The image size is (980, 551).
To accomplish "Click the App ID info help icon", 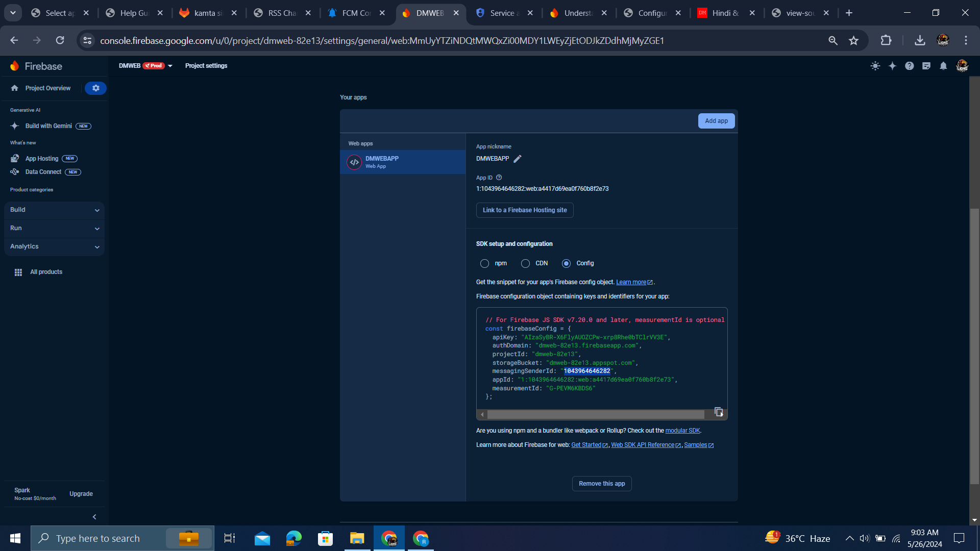I will (499, 178).
